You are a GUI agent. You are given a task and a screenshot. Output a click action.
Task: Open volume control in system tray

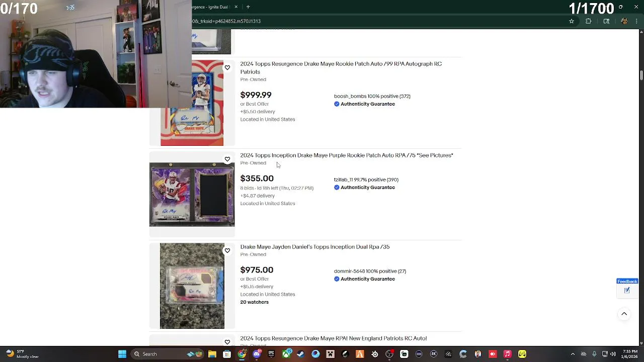point(613,354)
